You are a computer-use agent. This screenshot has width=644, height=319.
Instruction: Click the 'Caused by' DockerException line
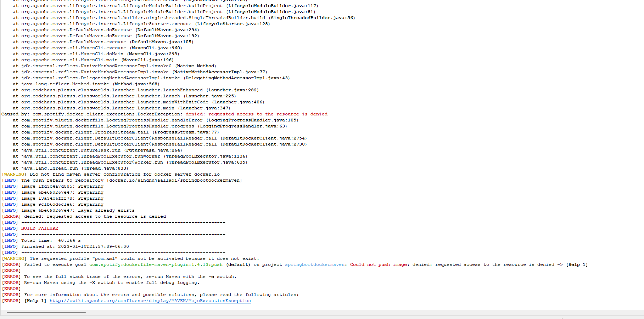click(x=164, y=114)
